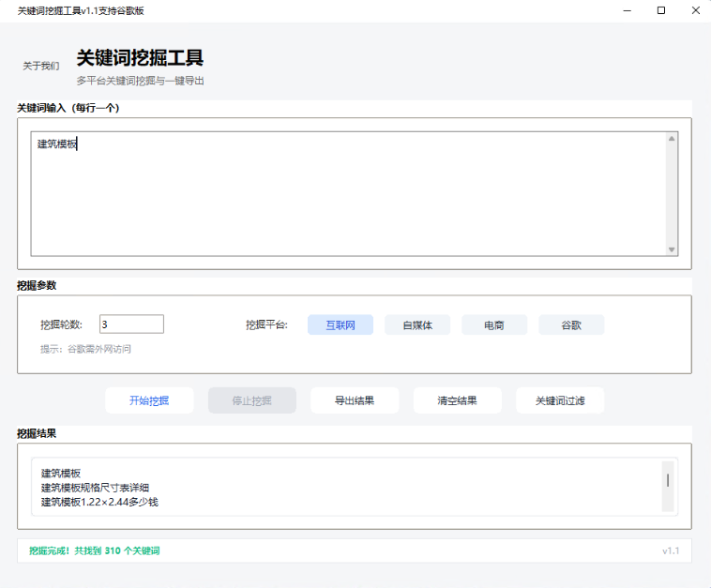
Task: Select the 谷歌 platform toggle
Action: 571,325
